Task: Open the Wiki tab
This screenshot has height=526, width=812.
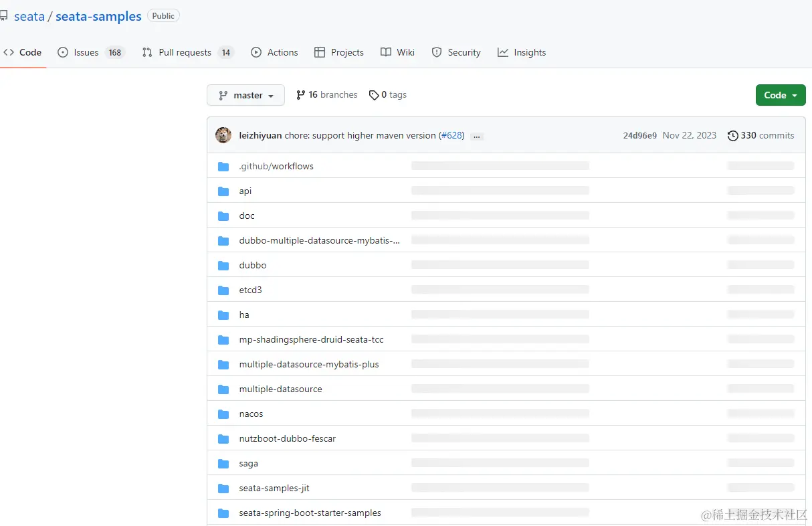Action: tap(397, 52)
